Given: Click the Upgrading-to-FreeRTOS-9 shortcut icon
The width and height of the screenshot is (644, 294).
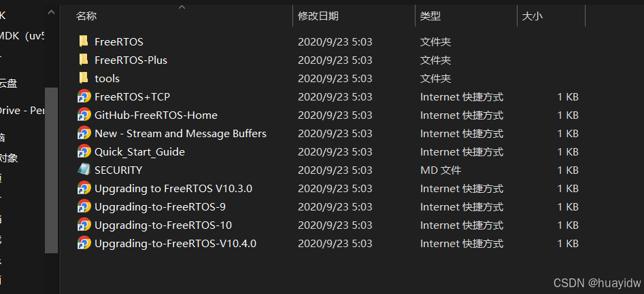Looking at the screenshot, I should 84,206.
